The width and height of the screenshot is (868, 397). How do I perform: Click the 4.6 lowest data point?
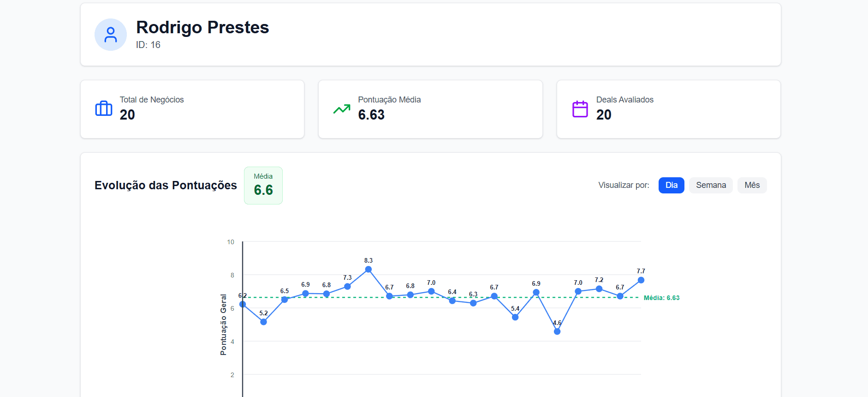click(x=557, y=331)
